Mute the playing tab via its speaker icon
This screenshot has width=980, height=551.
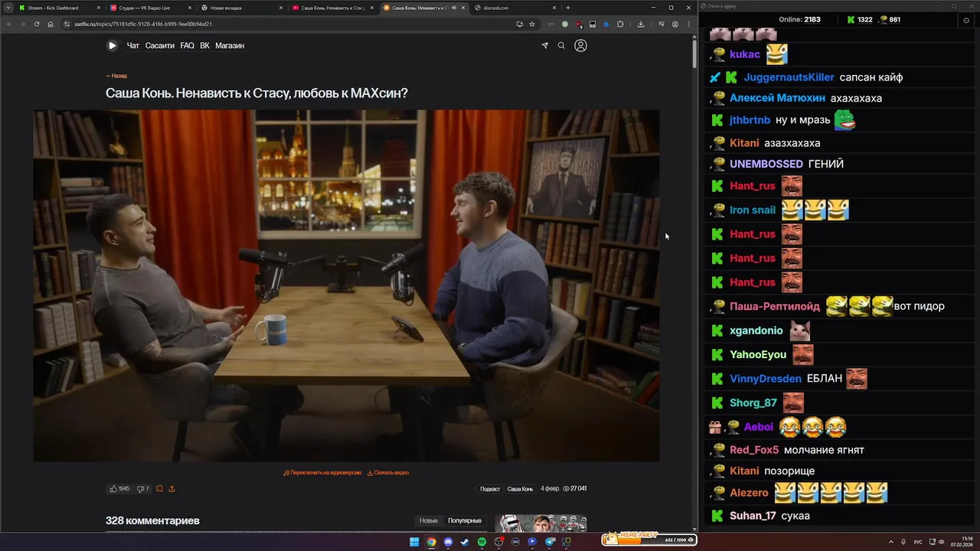[x=454, y=8]
